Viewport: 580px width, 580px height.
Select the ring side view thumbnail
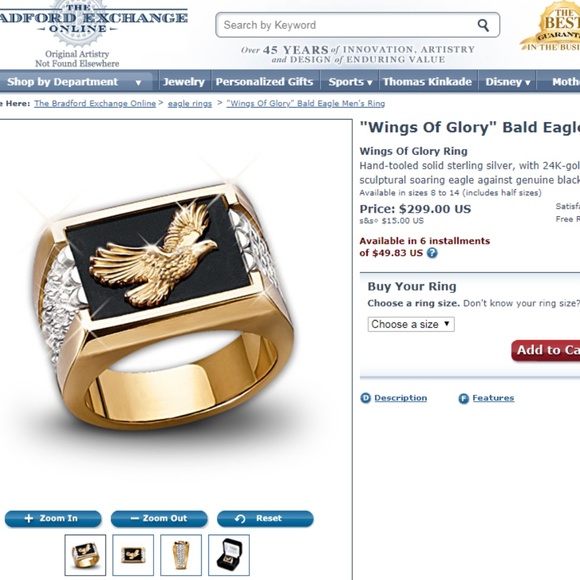(181, 555)
